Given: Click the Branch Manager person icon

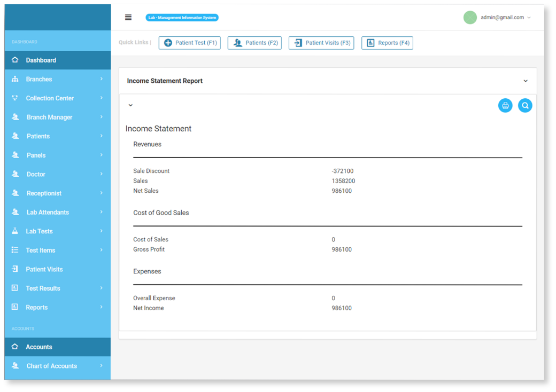Looking at the screenshot, I should 16,117.
